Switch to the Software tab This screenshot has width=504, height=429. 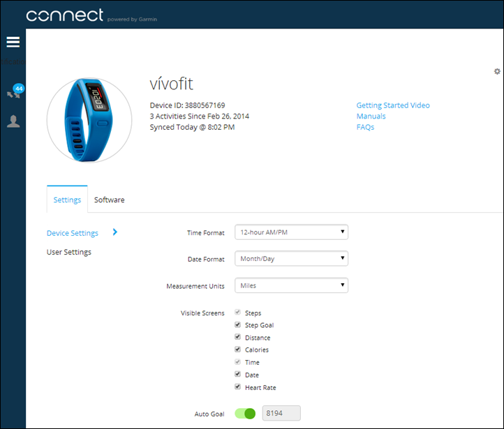pos(110,200)
